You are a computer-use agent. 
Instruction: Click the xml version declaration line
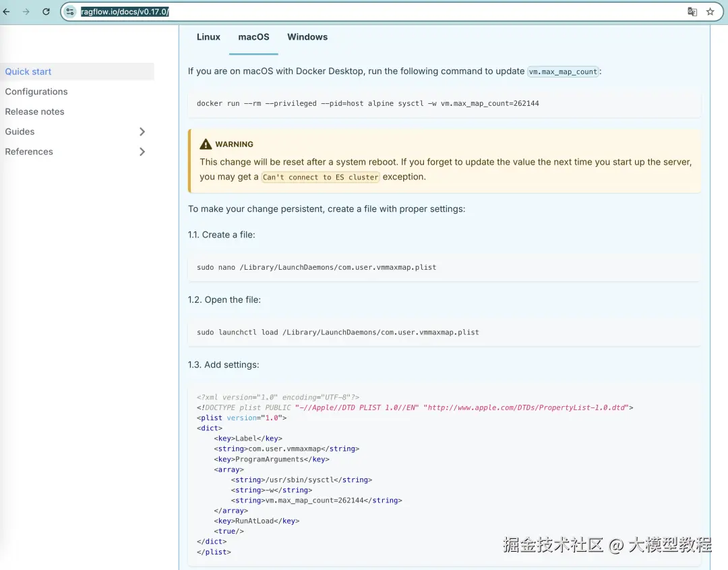point(278,397)
